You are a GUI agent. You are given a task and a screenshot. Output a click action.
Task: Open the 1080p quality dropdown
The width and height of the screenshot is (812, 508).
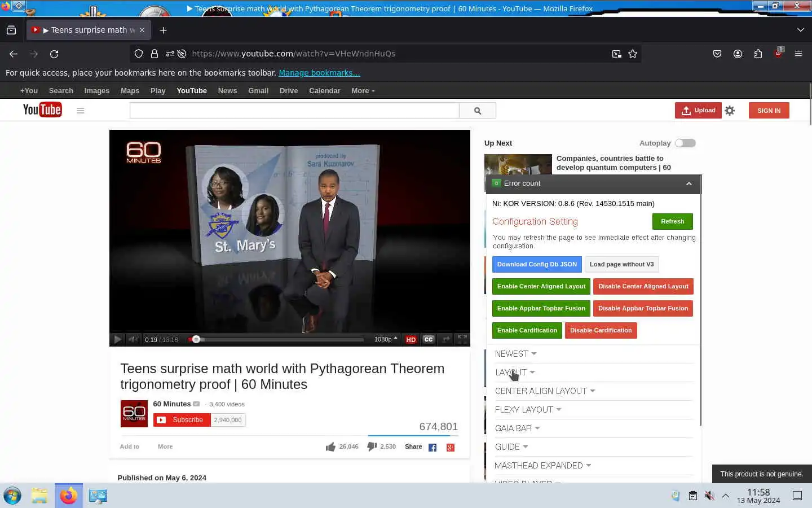(x=386, y=339)
